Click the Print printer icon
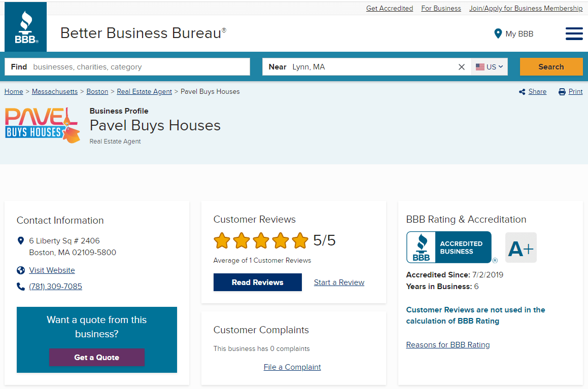Screen dimensions: 588x389 pos(562,92)
